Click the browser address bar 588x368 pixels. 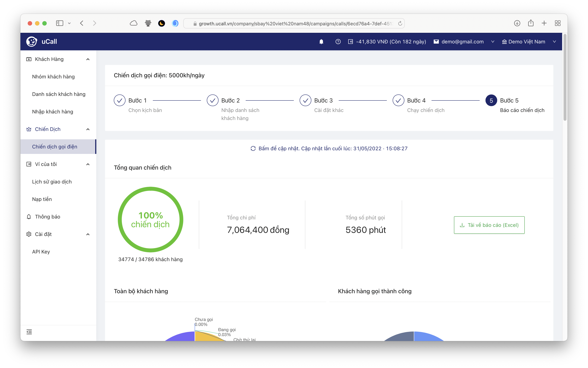(x=292, y=24)
